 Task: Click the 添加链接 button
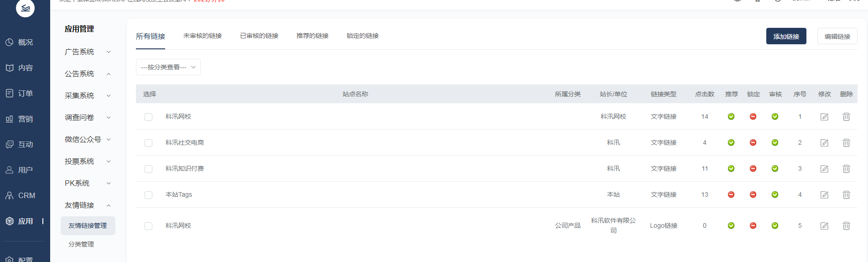click(x=786, y=37)
